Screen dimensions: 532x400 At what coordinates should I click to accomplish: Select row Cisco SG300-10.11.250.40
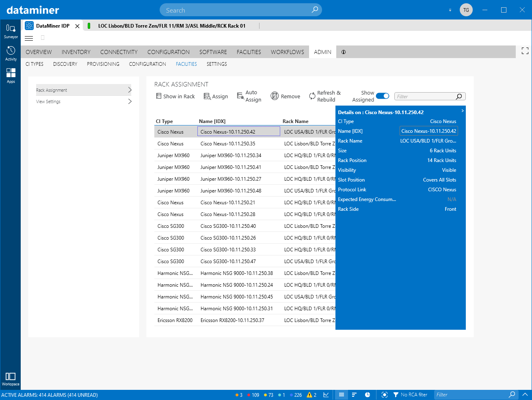click(245, 226)
